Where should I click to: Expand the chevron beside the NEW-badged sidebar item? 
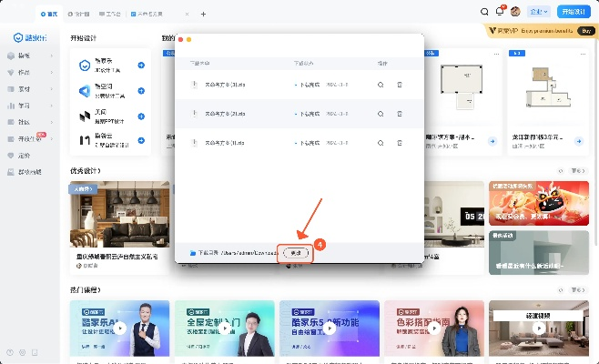51,138
